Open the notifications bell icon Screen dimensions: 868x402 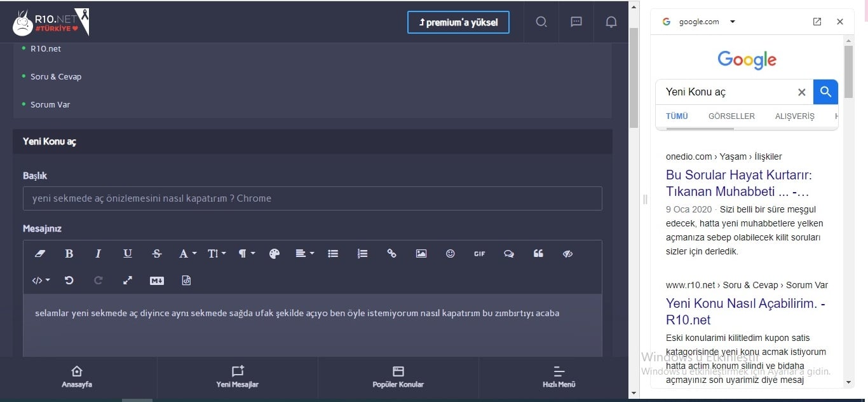coord(611,22)
